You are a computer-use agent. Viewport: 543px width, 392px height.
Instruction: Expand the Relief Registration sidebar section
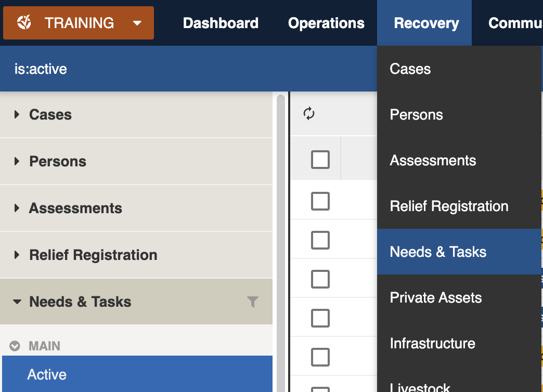click(17, 255)
